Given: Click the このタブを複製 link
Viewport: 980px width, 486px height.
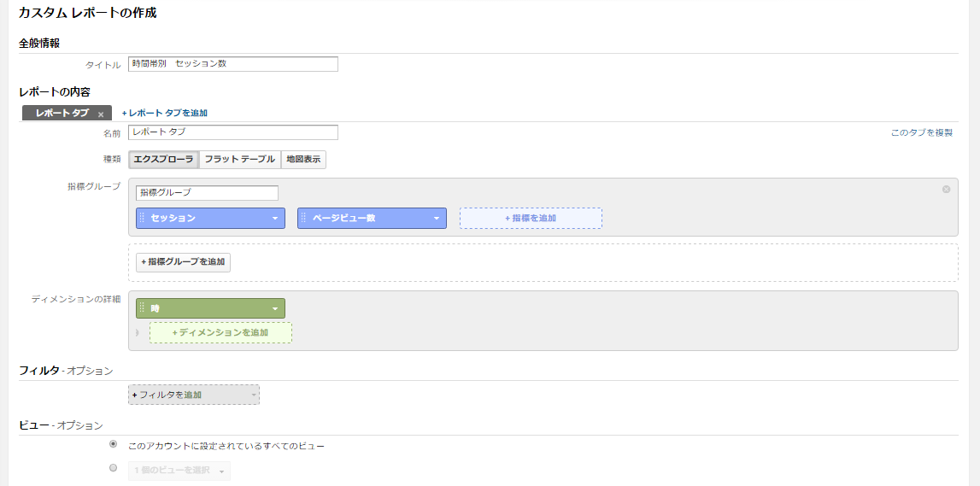Looking at the screenshot, I should coord(921,132).
